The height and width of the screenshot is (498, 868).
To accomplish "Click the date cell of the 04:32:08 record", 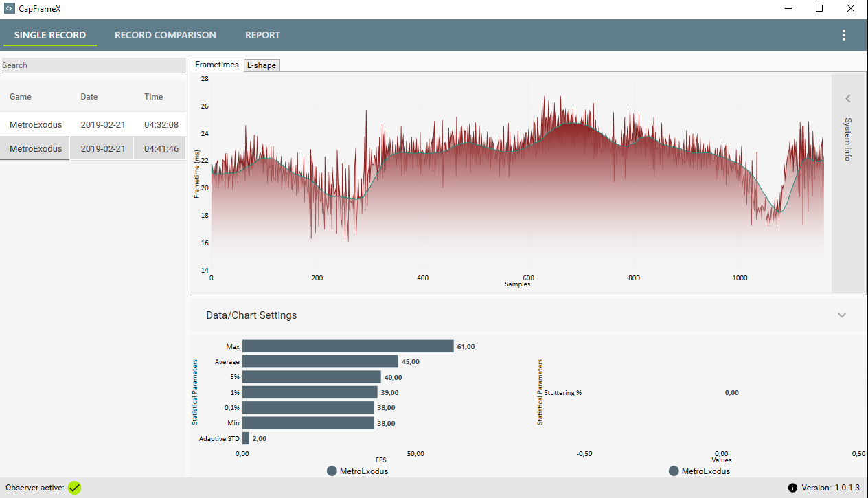I will click(103, 125).
